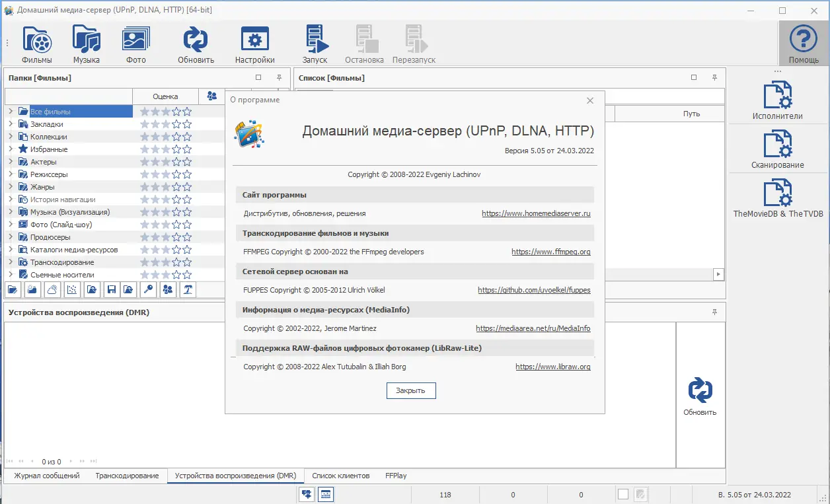Screen dimensions: 830x504
Task: Open the www.ffmpeg.org link
Action: [x=551, y=252]
